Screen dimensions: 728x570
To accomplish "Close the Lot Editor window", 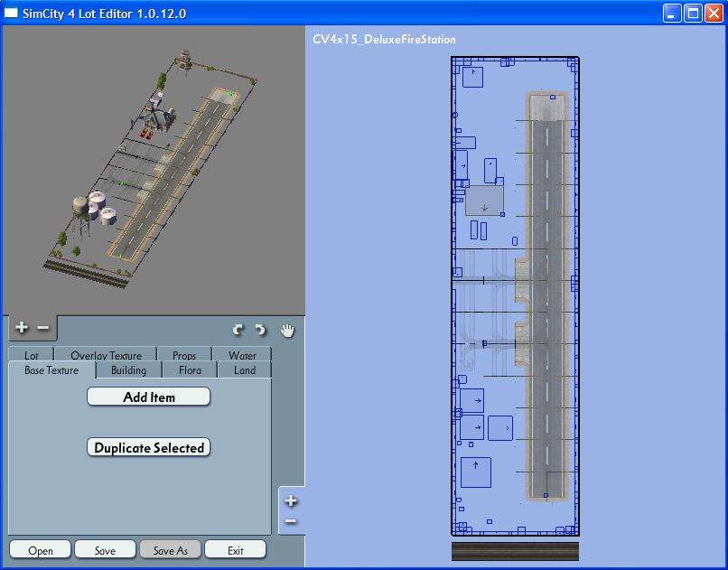I will point(714,13).
